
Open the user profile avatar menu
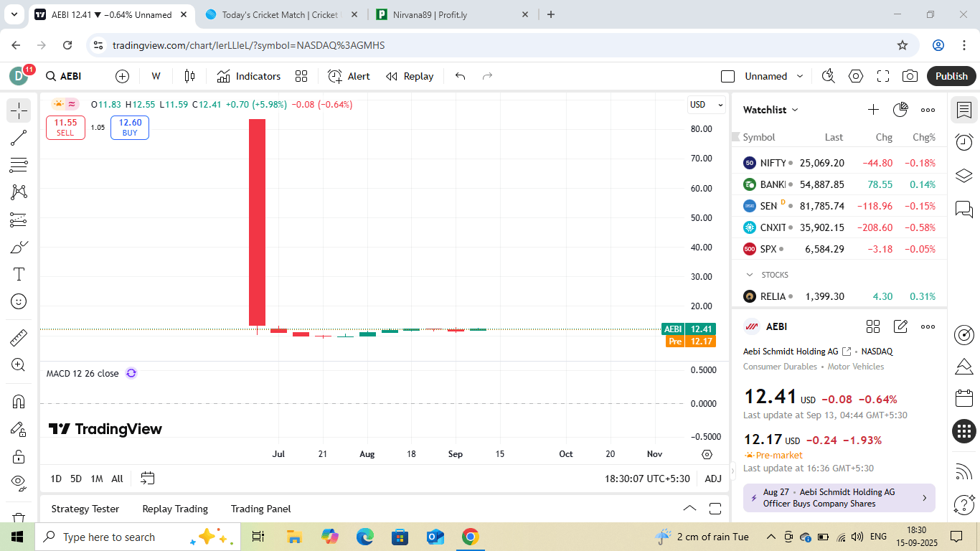click(x=19, y=76)
